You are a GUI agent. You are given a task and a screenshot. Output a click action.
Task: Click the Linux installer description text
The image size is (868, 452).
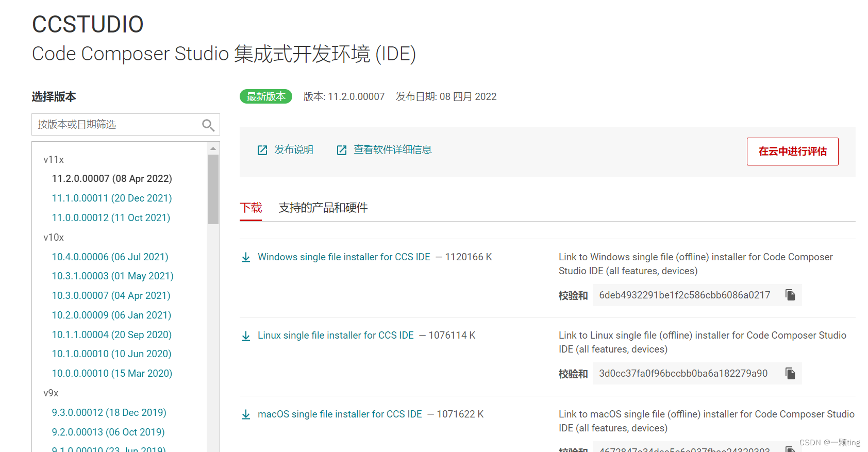coord(703,342)
